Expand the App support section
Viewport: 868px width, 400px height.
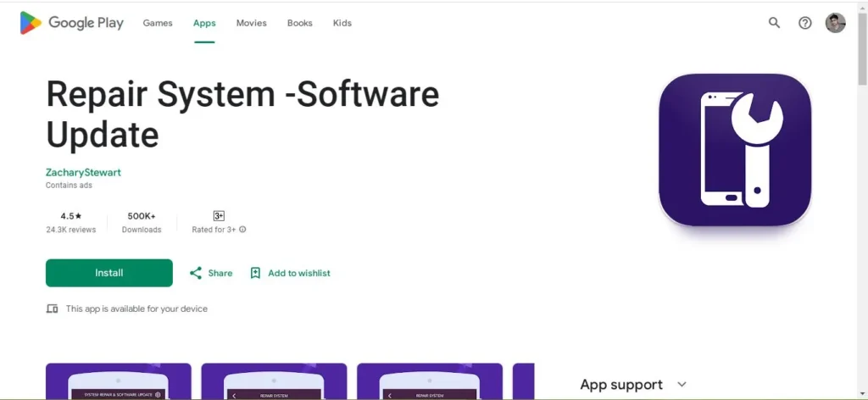pos(682,384)
